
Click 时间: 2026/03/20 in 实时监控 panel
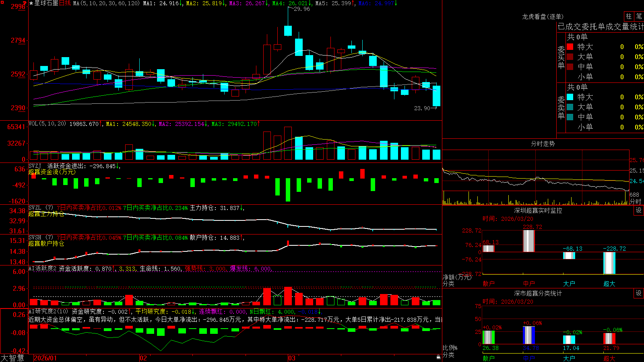[x=508, y=219]
